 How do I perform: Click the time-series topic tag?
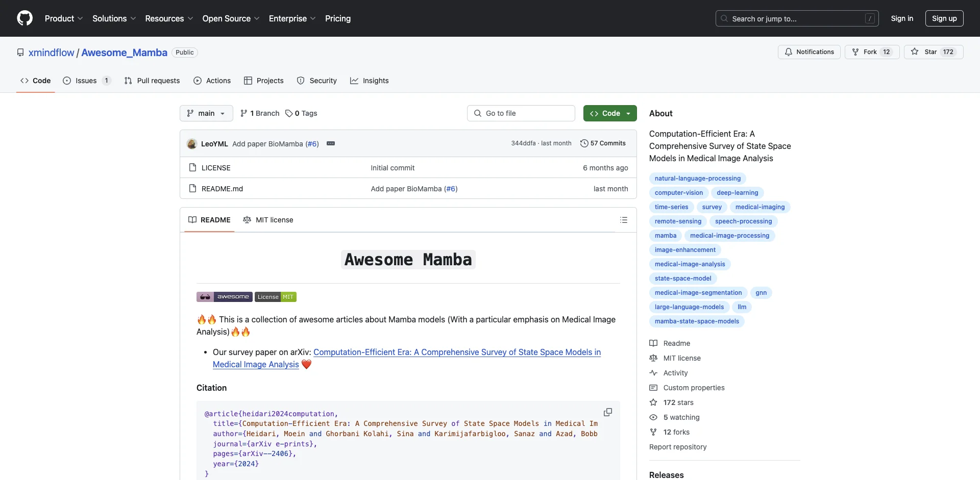point(672,207)
